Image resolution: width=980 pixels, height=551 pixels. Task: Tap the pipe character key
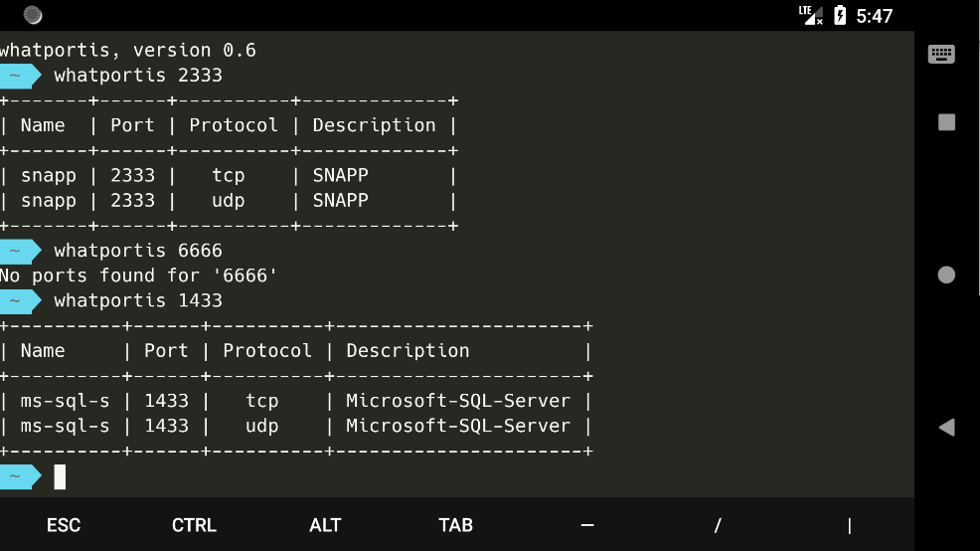(849, 525)
